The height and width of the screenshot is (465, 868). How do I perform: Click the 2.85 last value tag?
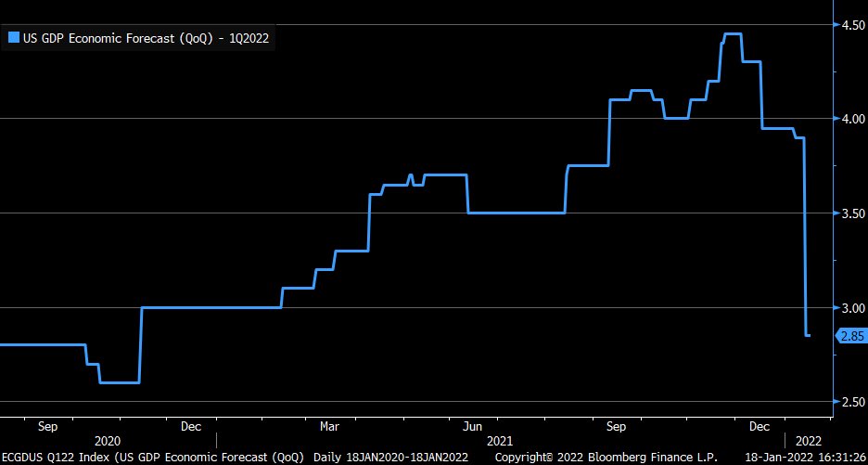[851, 336]
